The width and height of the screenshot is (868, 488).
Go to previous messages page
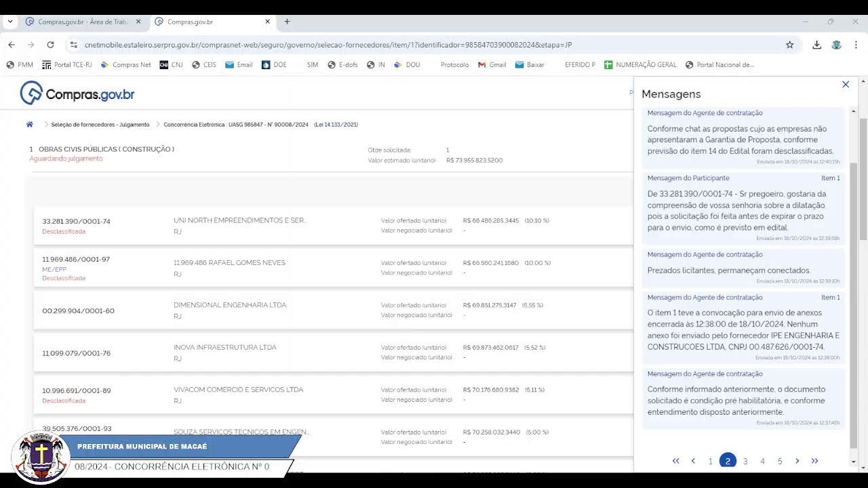693,461
